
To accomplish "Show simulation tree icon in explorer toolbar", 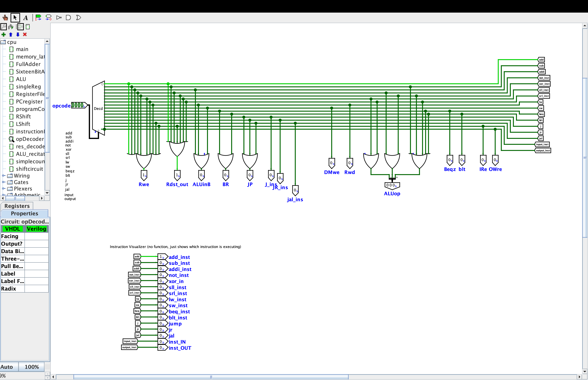I will (11, 27).
